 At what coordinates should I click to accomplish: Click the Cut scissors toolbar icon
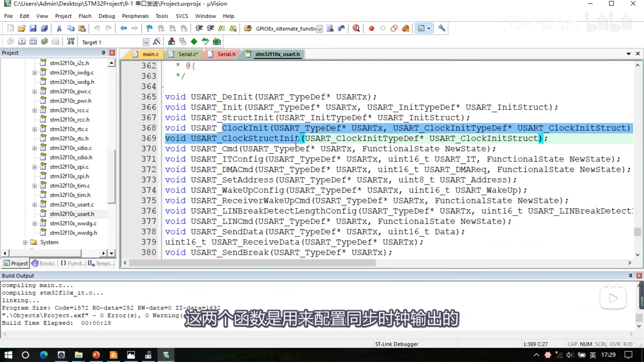point(59,28)
